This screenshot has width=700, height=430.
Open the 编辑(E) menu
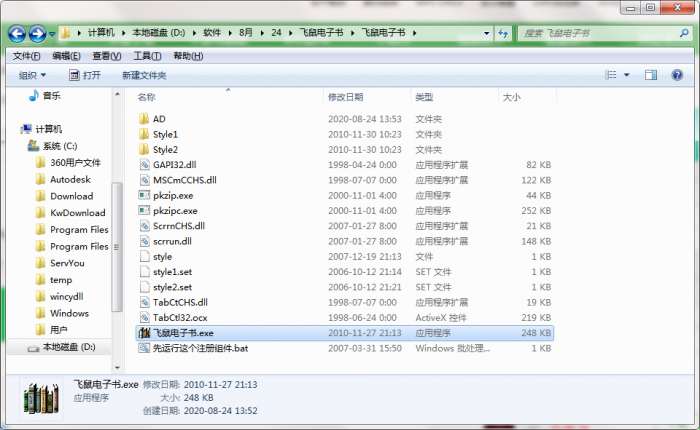[66, 56]
